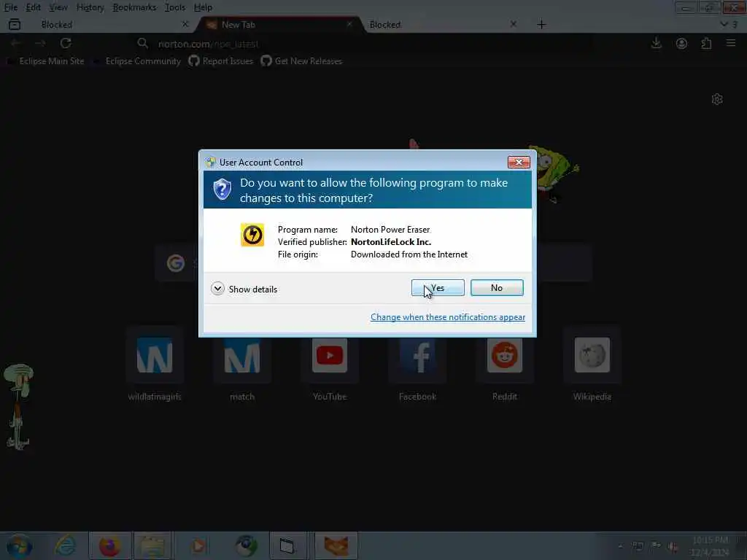Open the Firefox View icon beside the tabs
This screenshot has width=747, height=560.
point(15,24)
